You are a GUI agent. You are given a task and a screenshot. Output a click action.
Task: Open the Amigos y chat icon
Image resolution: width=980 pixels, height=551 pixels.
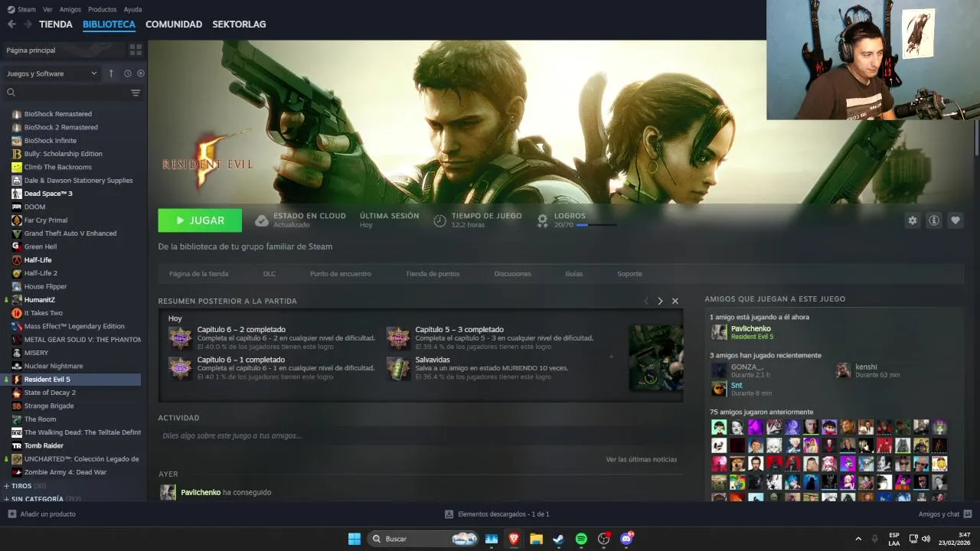(968, 514)
